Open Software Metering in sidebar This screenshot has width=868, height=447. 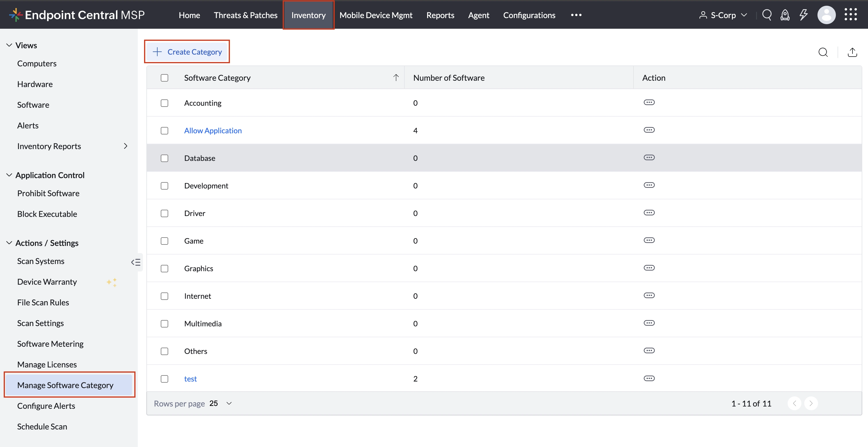tap(50, 344)
